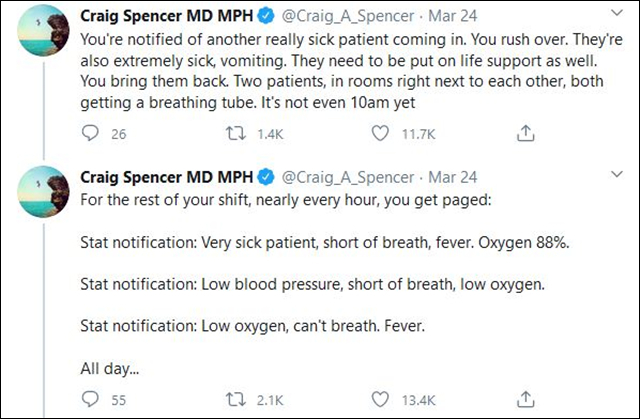Click verified badge on second tweet
The height and width of the screenshot is (419, 640).
[x=266, y=178]
